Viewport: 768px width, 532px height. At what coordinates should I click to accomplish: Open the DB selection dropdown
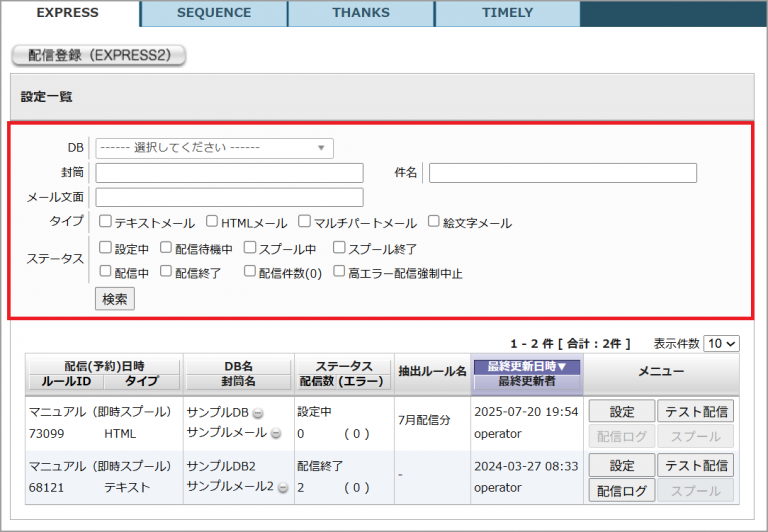click(214, 148)
